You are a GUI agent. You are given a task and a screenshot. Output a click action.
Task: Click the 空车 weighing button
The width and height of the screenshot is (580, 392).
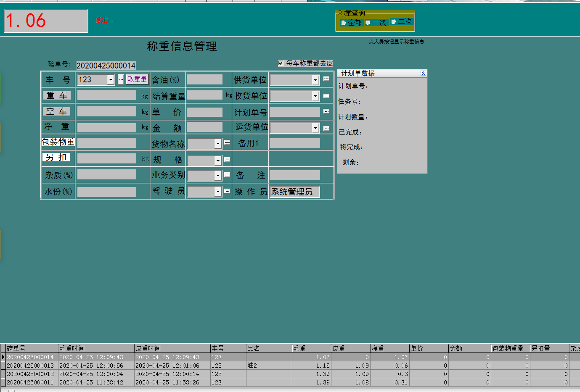point(56,111)
